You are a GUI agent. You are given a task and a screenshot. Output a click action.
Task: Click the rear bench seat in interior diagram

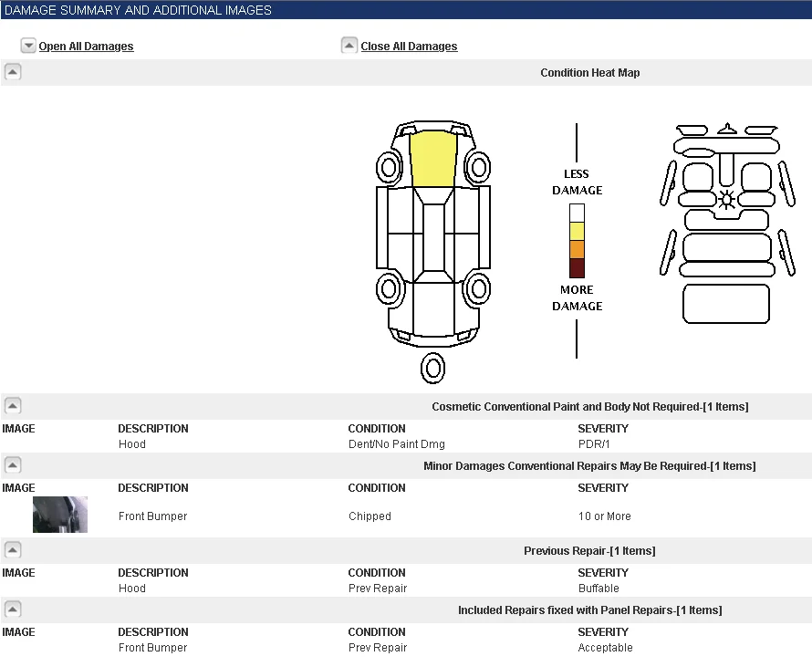pos(726,255)
